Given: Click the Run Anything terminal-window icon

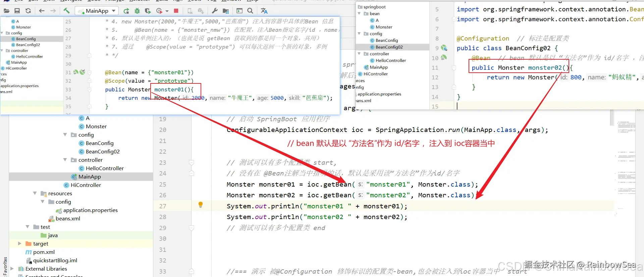Looking at the screenshot, I should pos(239,11).
